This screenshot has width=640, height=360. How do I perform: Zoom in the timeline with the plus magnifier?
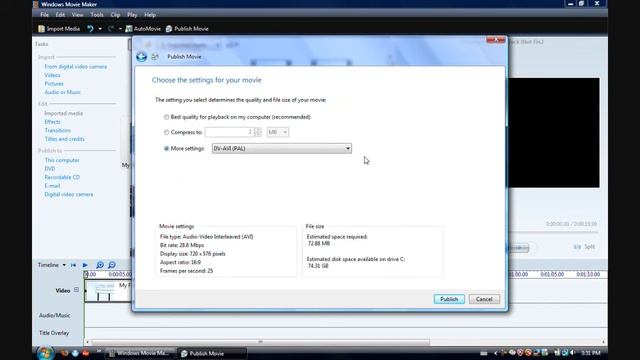click(x=100, y=265)
